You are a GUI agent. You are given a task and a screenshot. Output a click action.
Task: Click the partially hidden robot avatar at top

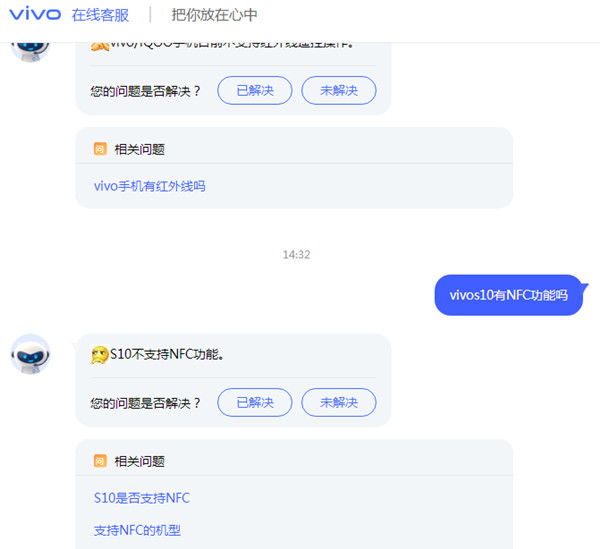(31, 52)
